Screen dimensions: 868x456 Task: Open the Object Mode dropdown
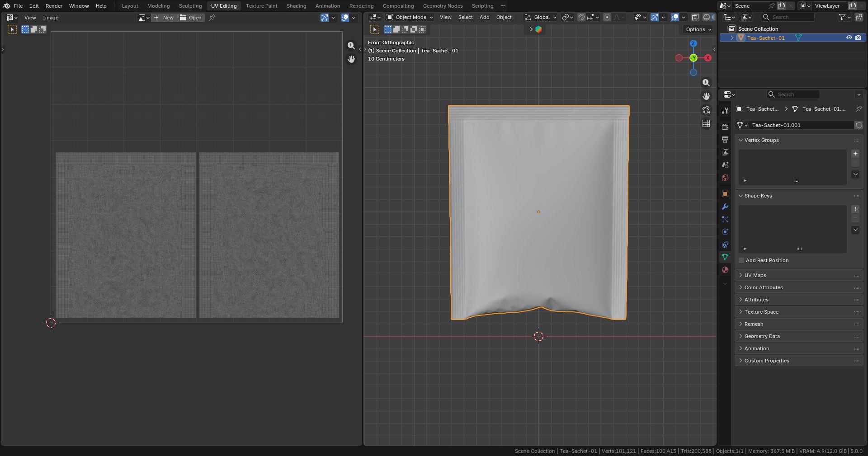[410, 17]
